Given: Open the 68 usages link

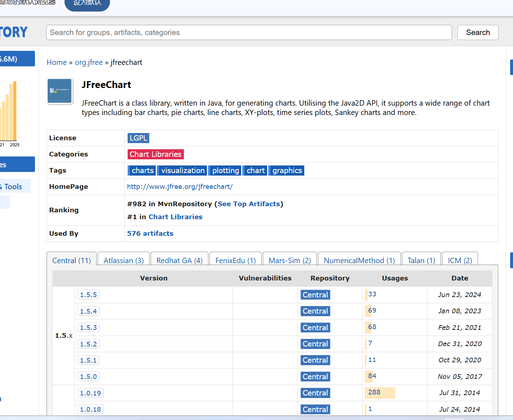Looking at the screenshot, I should pyautogui.click(x=372, y=327).
